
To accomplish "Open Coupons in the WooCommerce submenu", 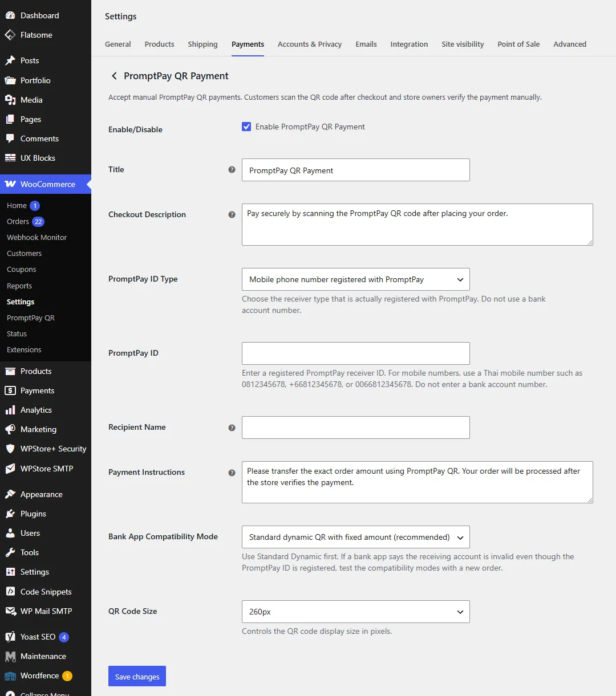I will coord(22,269).
